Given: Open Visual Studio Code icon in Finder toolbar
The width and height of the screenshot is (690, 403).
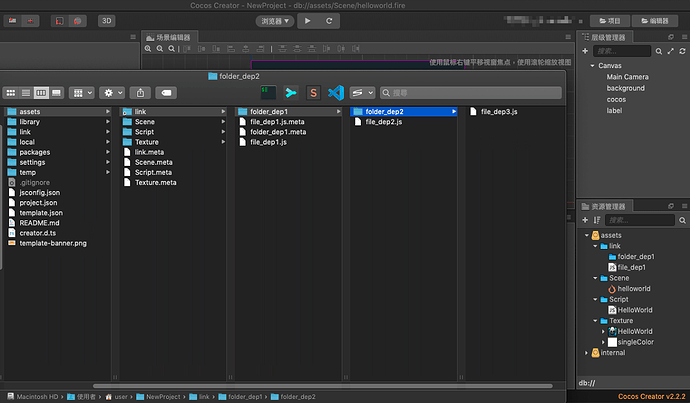Looking at the screenshot, I should tap(336, 93).
